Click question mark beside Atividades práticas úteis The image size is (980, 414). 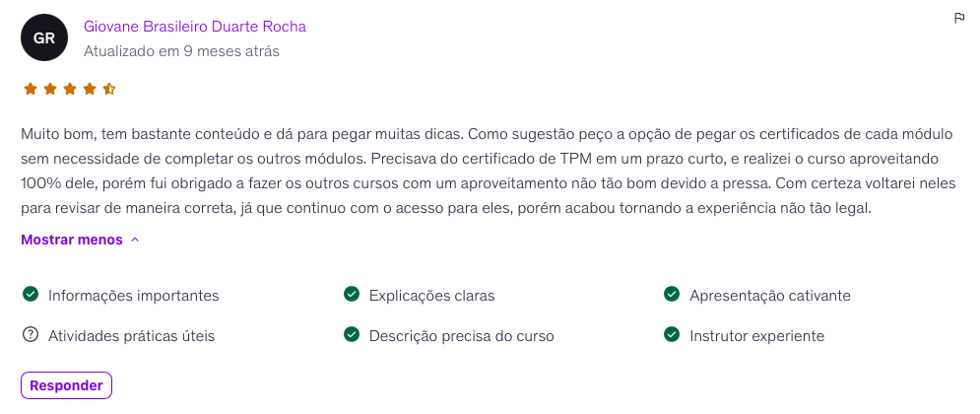tap(31, 334)
